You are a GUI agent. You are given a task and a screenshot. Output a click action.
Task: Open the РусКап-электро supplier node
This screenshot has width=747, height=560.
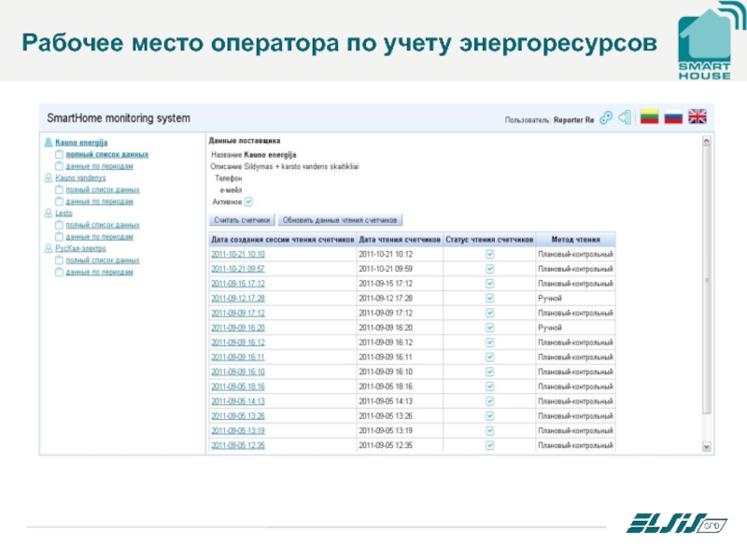coord(80,248)
